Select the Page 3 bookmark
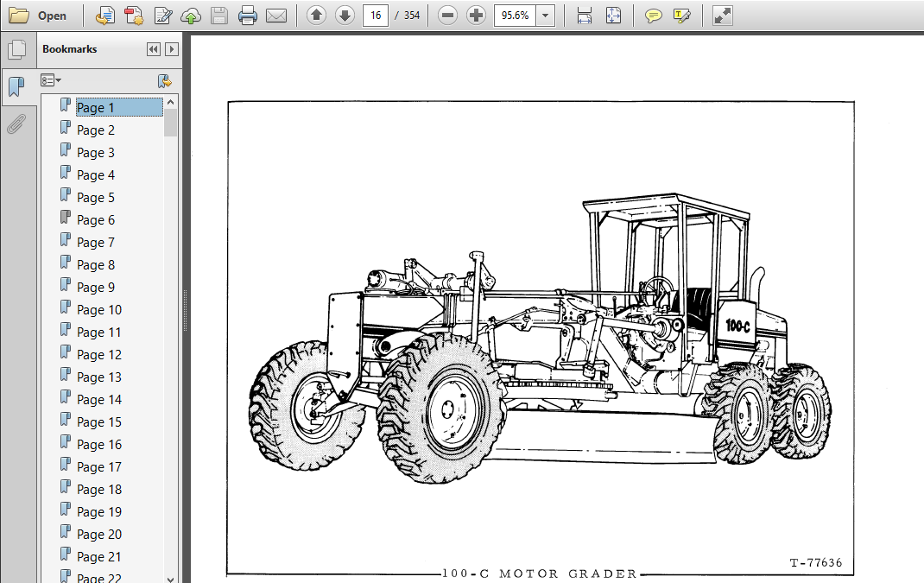Image resolution: width=924 pixels, height=583 pixels. pos(96,152)
